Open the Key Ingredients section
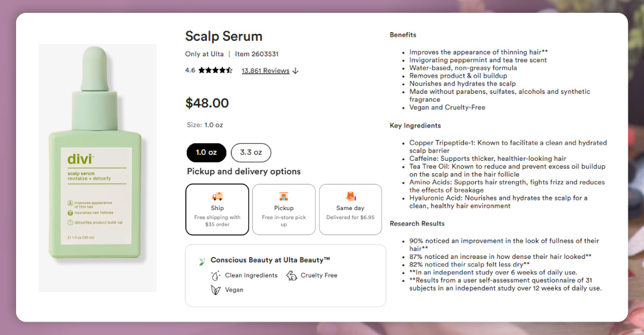The image size is (644, 335). pos(415,125)
